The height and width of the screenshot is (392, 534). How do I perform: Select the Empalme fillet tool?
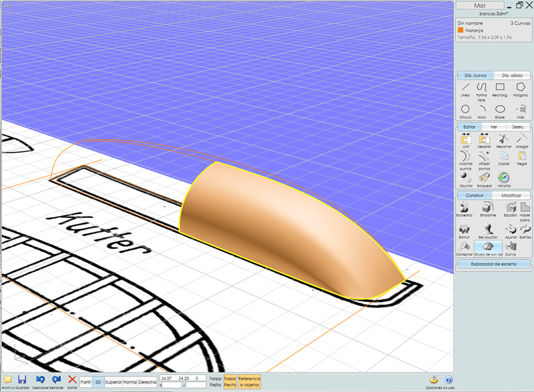(488, 209)
